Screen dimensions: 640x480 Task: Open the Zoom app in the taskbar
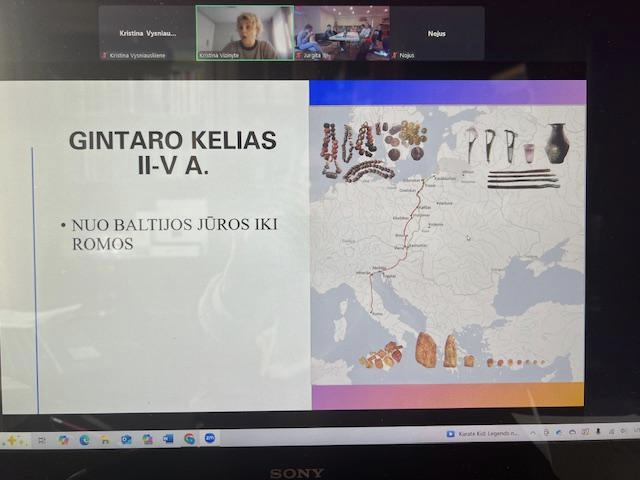tap(210, 438)
